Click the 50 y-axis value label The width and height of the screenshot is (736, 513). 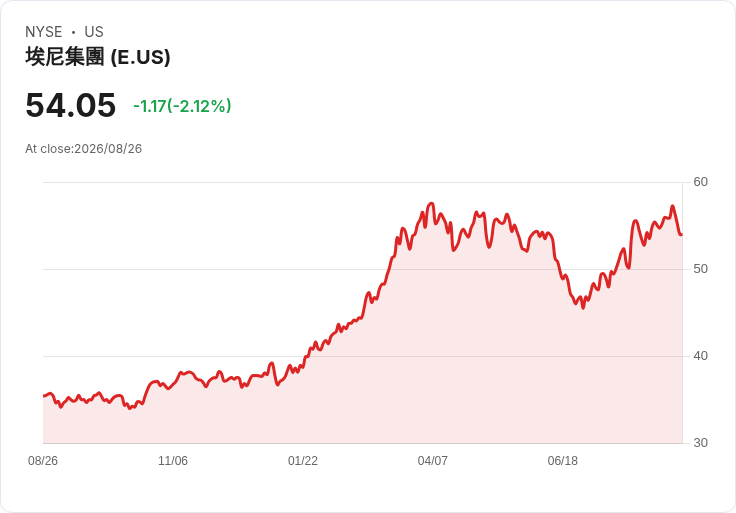700,269
